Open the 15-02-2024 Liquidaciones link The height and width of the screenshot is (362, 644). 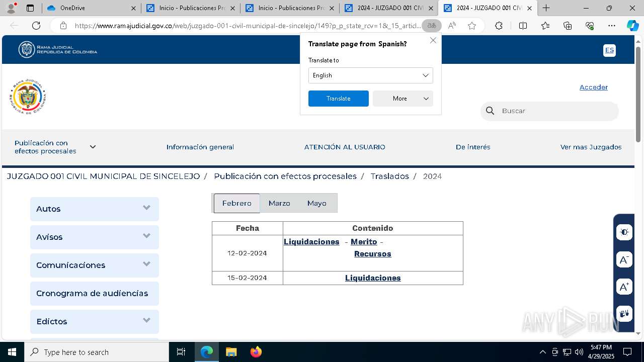pos(373,278)
